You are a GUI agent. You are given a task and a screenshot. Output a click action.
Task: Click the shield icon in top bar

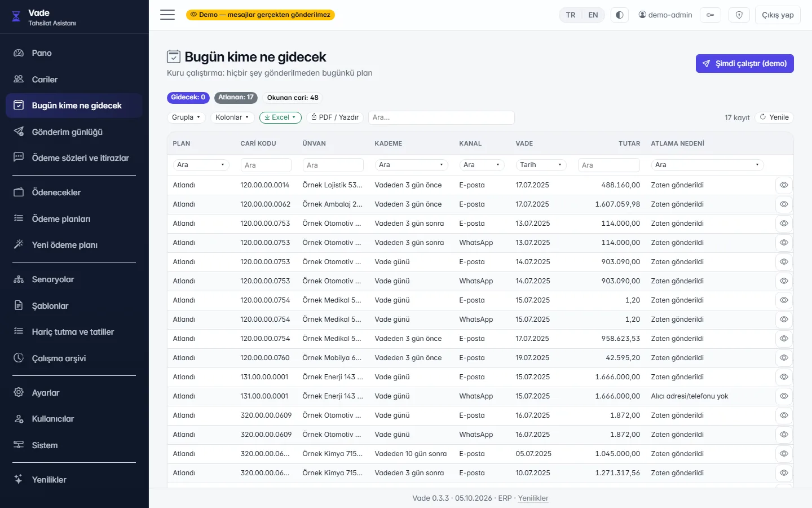coord(739,15)
